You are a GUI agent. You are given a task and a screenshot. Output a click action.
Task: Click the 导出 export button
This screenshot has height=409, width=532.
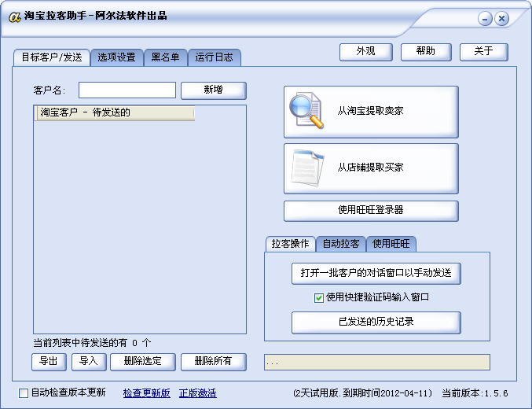(x=49, y=362)
